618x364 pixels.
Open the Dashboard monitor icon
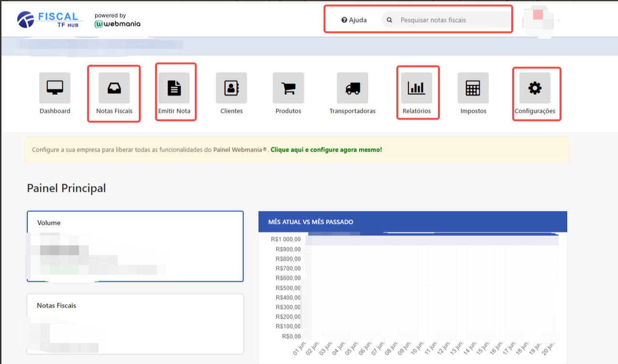tap(55, 88)
